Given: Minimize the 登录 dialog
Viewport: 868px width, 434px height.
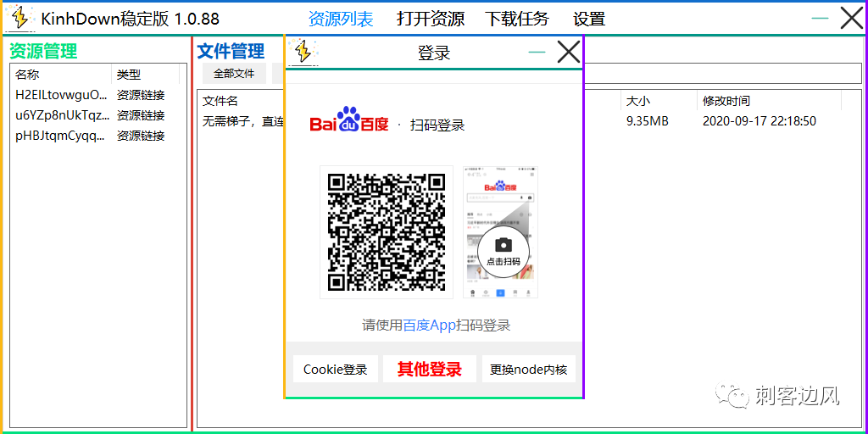Looking at the screenshot, I should [x=537, y=52].
